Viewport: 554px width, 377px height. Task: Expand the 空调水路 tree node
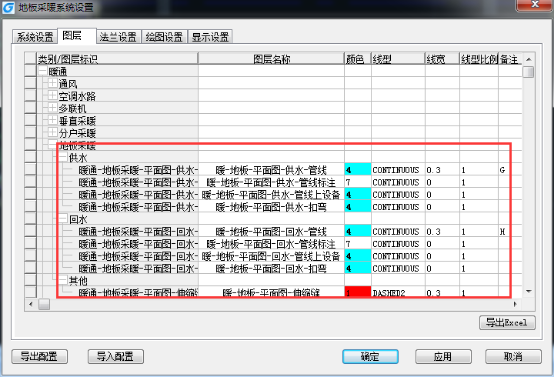53,96
